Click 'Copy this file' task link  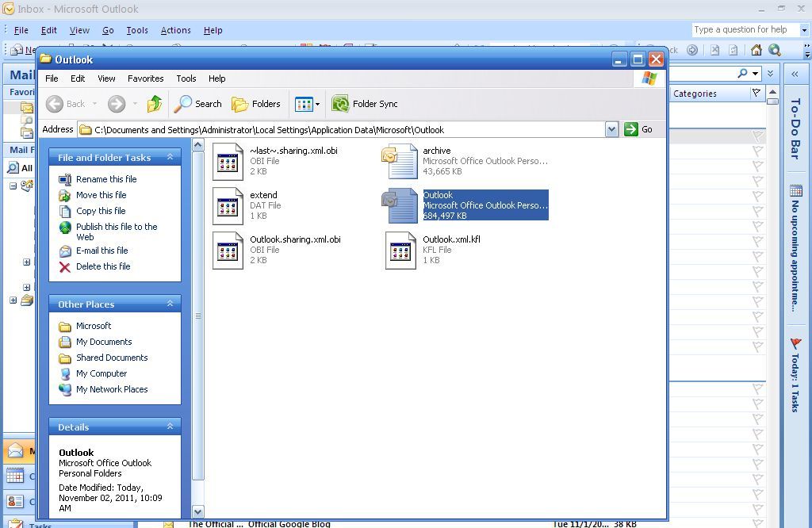pos(101,211)
